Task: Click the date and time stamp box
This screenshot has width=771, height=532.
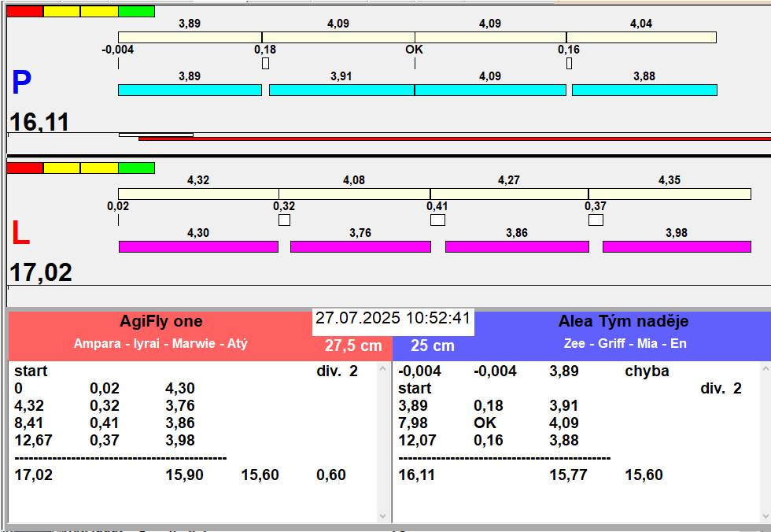Action: point(393,319)
